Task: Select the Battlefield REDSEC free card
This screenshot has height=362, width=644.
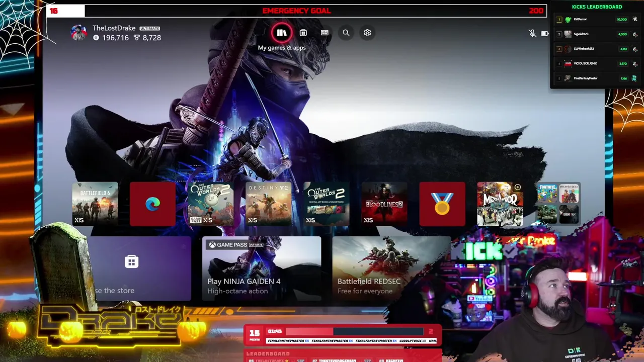Action: [391, 268]
